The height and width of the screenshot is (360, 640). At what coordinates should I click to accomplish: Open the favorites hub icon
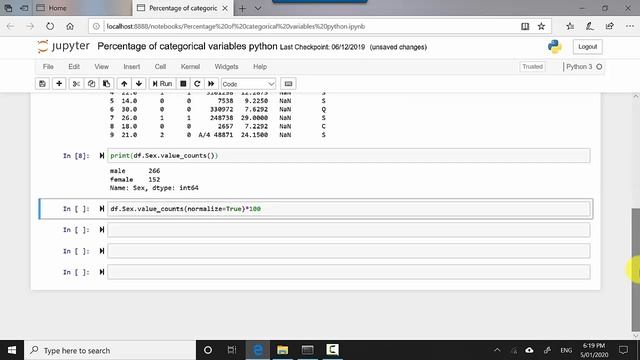tap(570, 26)
